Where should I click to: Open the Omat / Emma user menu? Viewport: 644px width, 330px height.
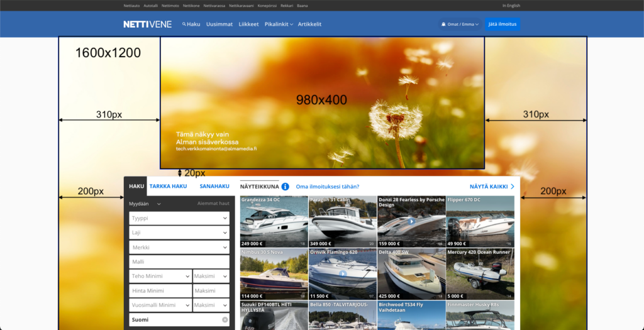[x=460, y=25]
